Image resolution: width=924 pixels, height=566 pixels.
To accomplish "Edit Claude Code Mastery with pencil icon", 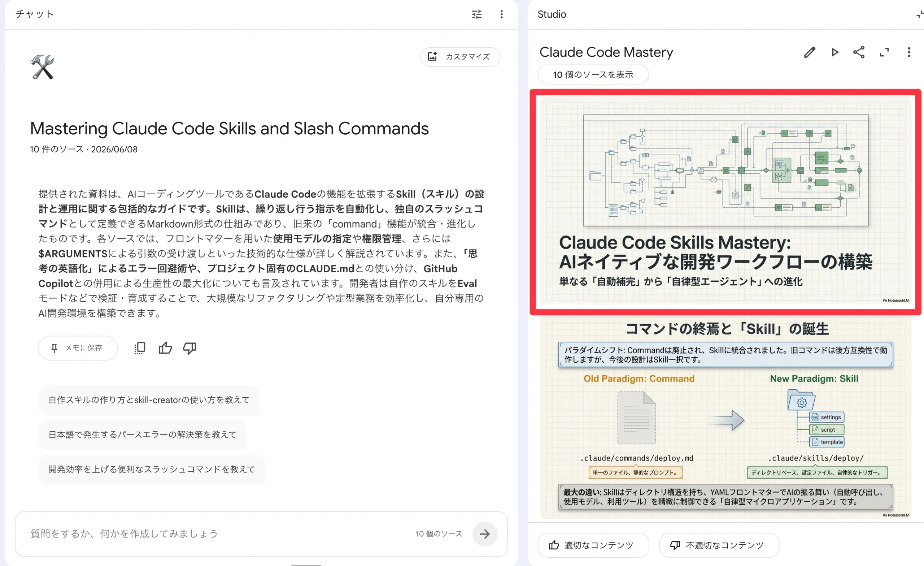I will pyautogui.click(x=810, y=52).
